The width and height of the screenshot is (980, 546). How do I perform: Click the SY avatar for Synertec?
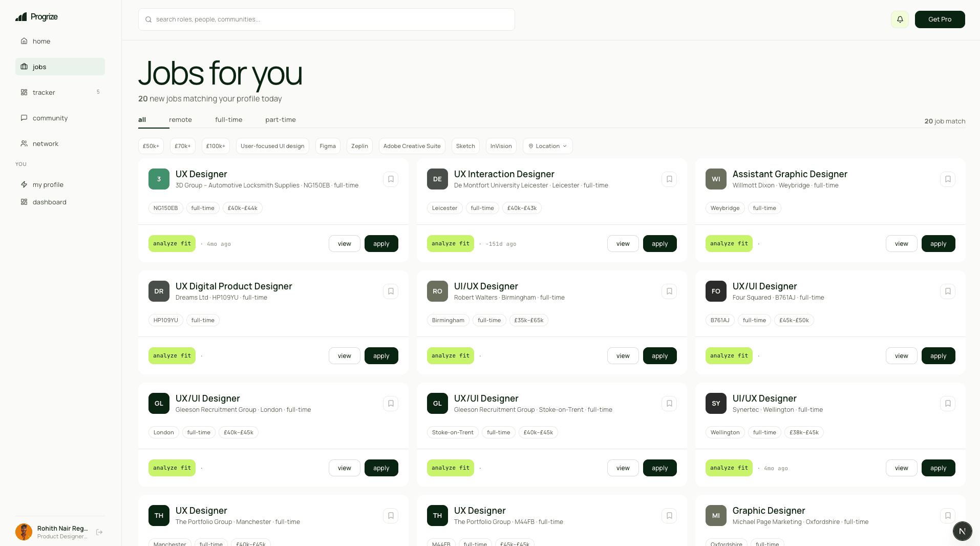716,404
